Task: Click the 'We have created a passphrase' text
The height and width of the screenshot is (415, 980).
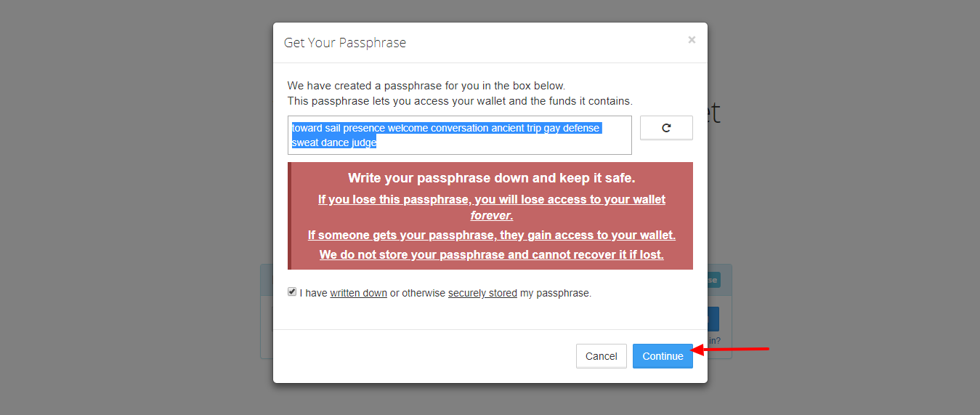Action: point(426,86)
